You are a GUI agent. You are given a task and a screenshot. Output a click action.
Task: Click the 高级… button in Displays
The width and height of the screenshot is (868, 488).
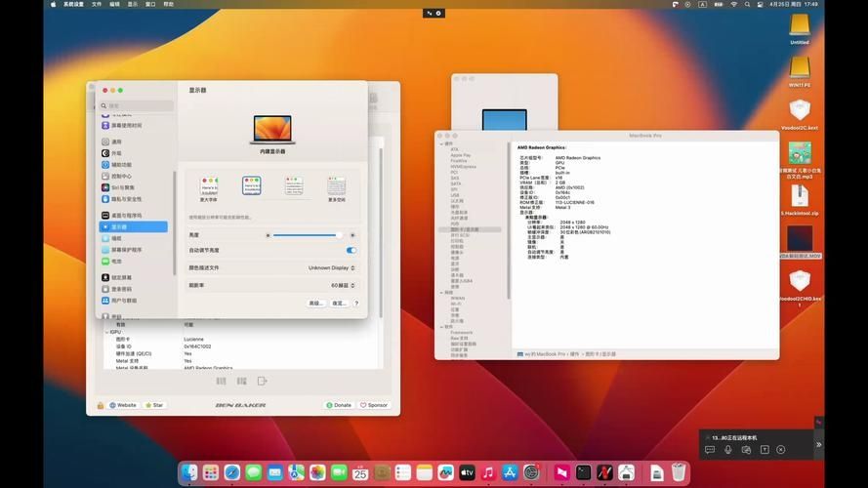tap(315, 304)
